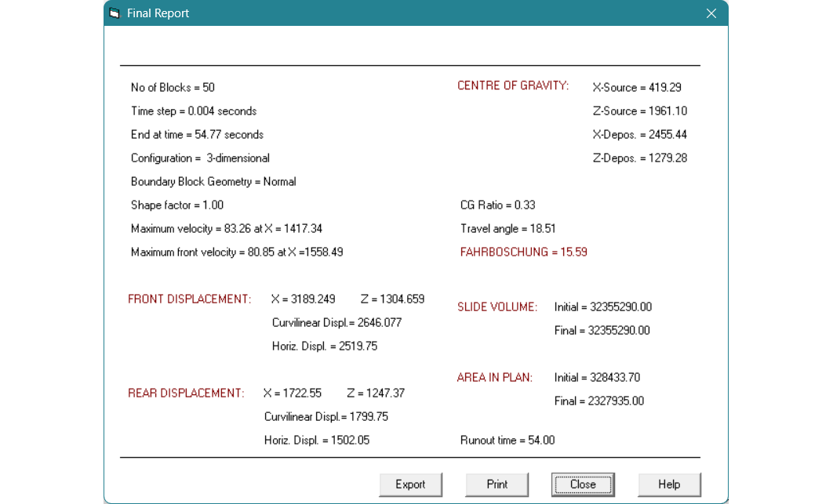Click the CENTRE OF GRAVITY heading
Viewport: 833px width, 504px height.
pos(513,85)
